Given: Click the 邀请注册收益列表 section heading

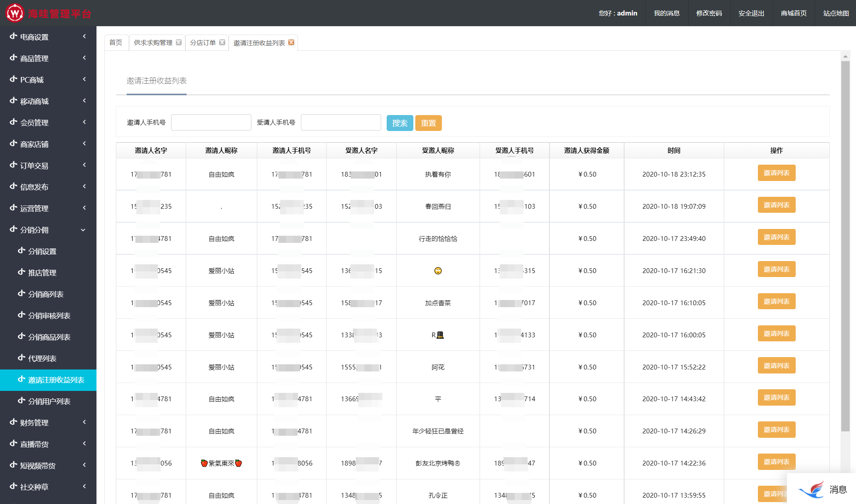Looking at the screenshot, I should [156, 81].
